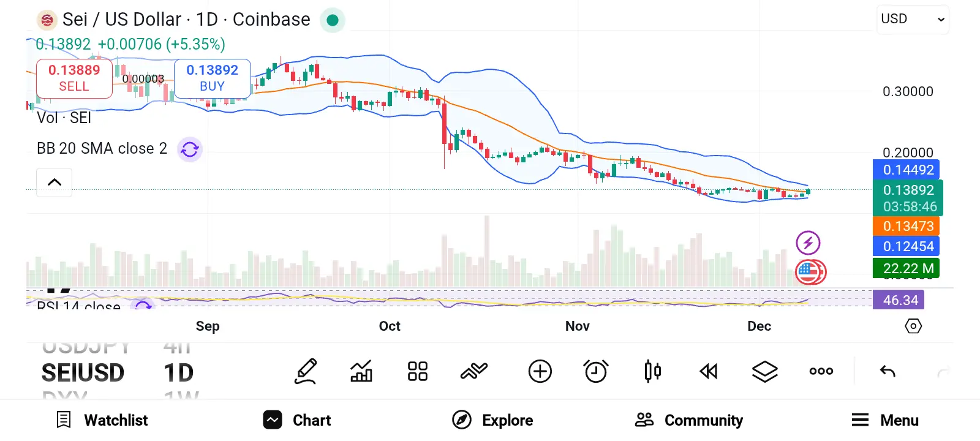The height and width of the screenshot is (441, 980).
Task: Open the layout grid templates icon
Action: 418,371
